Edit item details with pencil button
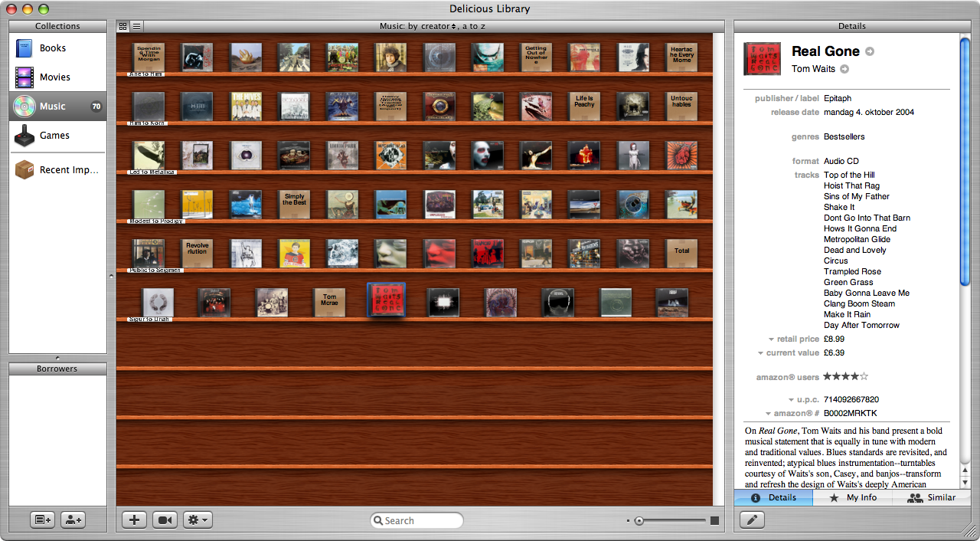The image size is (980, 541). tap(752, 520)
